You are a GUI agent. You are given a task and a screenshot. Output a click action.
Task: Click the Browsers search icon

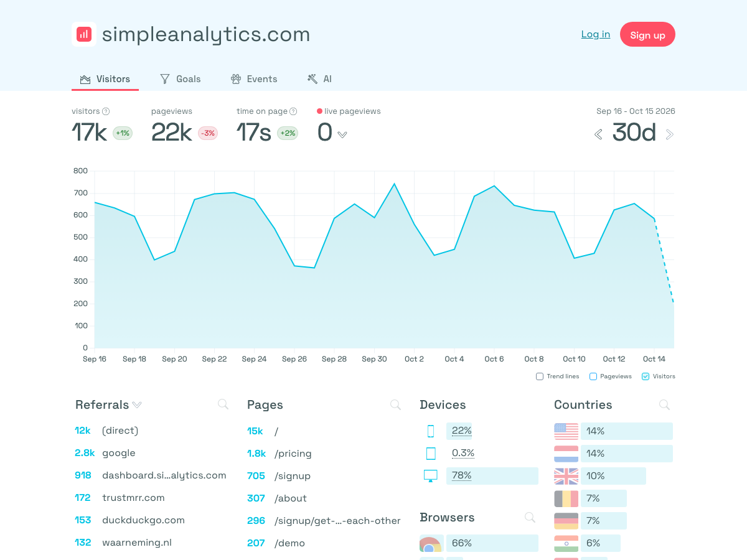(x=530, y=517)
